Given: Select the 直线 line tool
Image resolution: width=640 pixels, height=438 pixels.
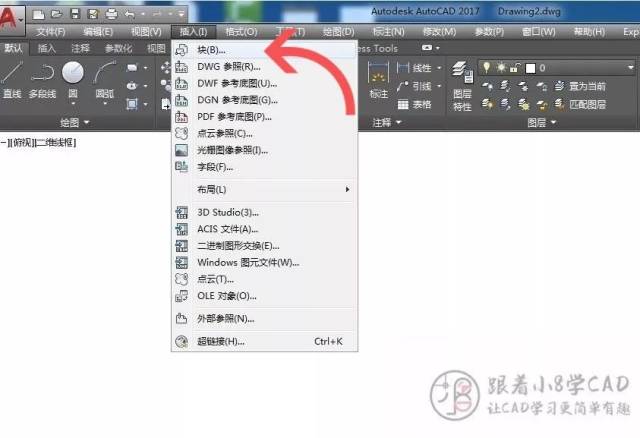Looking at the screenshot, I should [12, 80].
